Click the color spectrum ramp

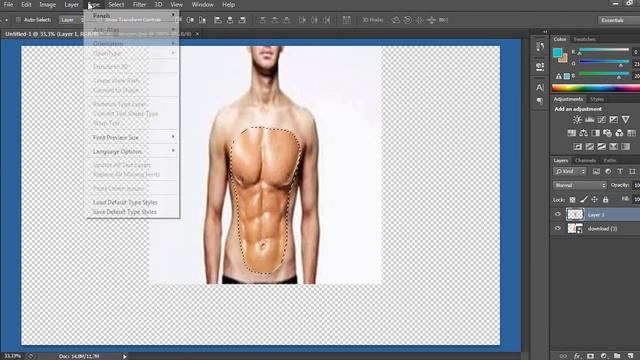[x=596, y=88]
